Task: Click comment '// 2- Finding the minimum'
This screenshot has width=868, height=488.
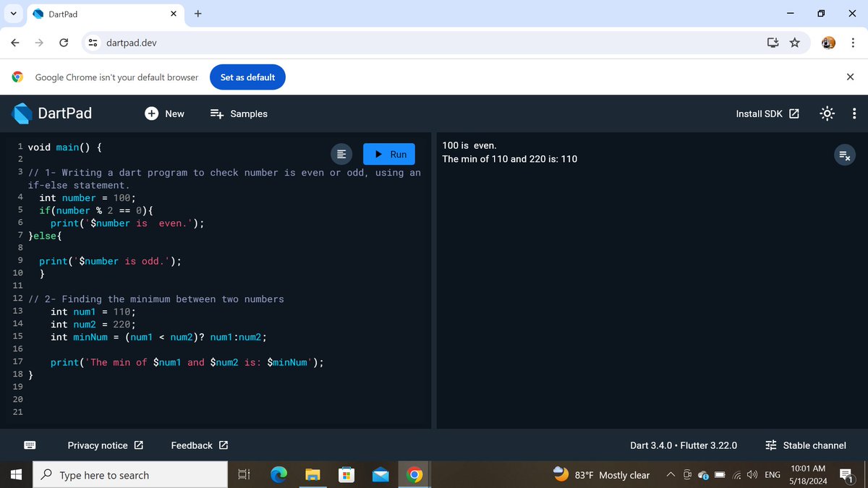Action: (x=156, y=299)
